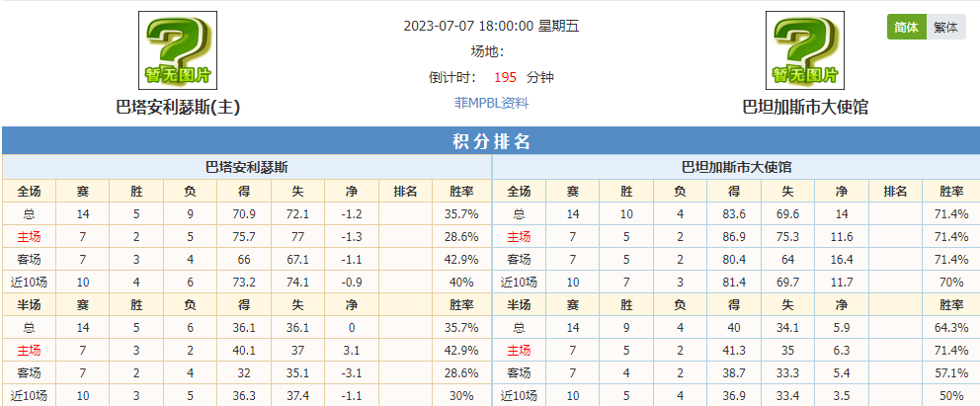Click the 巴坦加斯市大使馆 team logo placeholder
The width and height of the screenshot is (980, 406).
805,50
